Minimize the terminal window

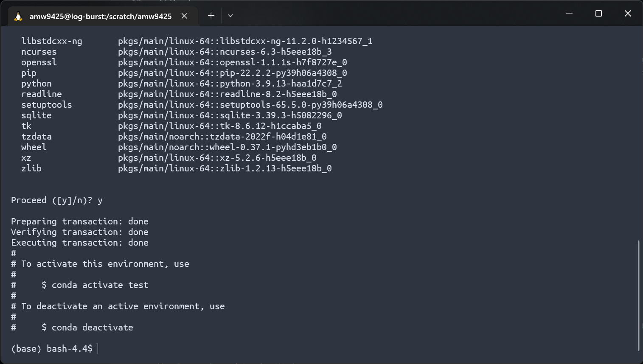570,14
